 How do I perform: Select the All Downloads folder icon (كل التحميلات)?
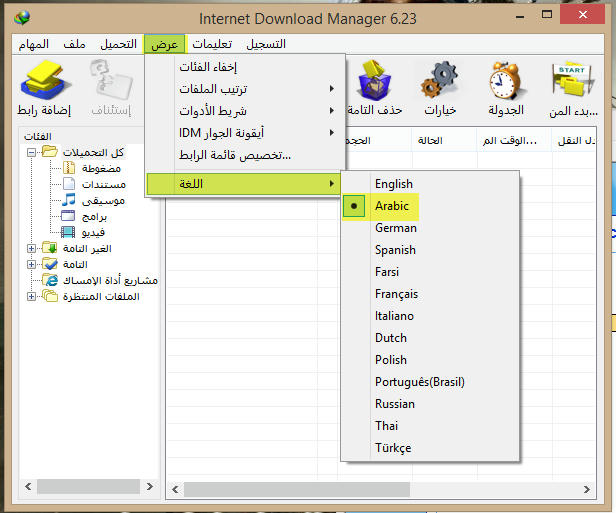pyautogui.click(x=50, y=152)
